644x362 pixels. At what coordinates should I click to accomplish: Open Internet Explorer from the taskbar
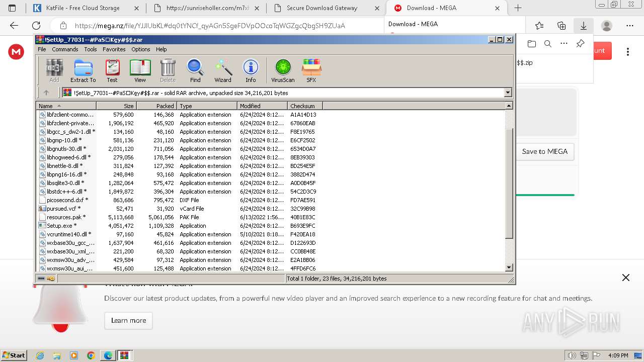pyautogui.click(x=40, y=355)
